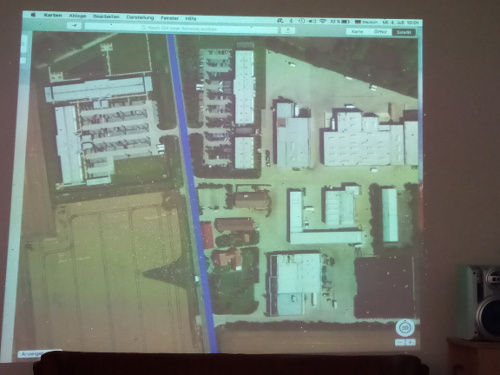
Task: Open the Wi-Fi status menu
Action: [322, 21]
